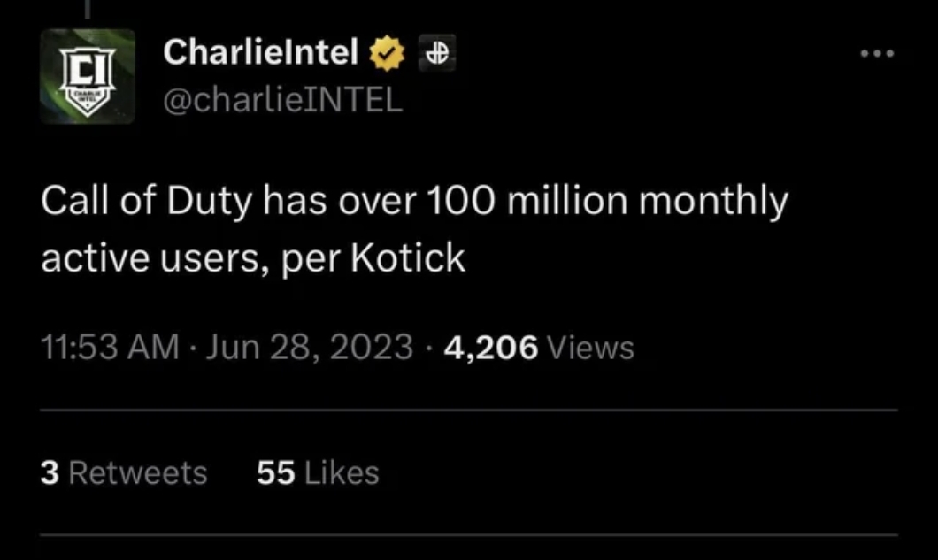Open the 4,206 Views analytics
This screenshot has height=560, width=938.
click(x=539, y=348)
